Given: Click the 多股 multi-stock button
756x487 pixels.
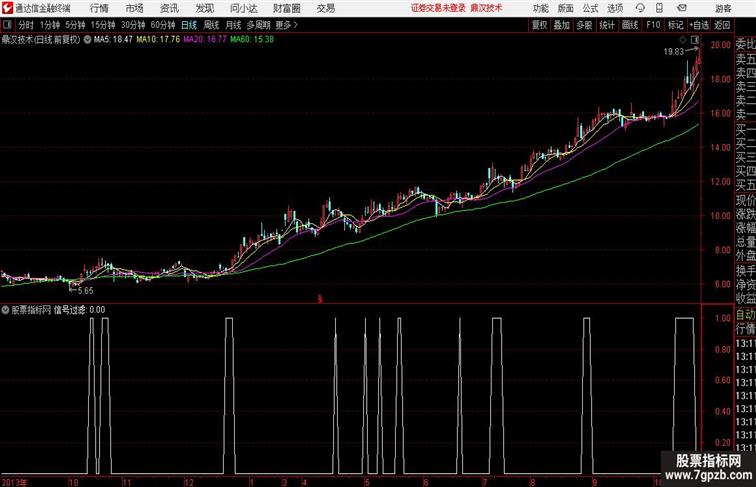Looking at the screenshot, I should coord(584,25).
